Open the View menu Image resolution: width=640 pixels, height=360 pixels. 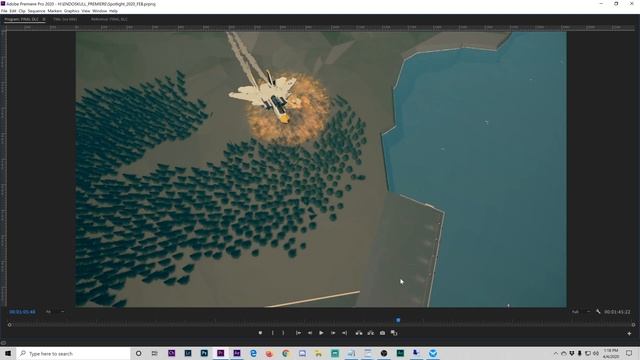[86, 11]
